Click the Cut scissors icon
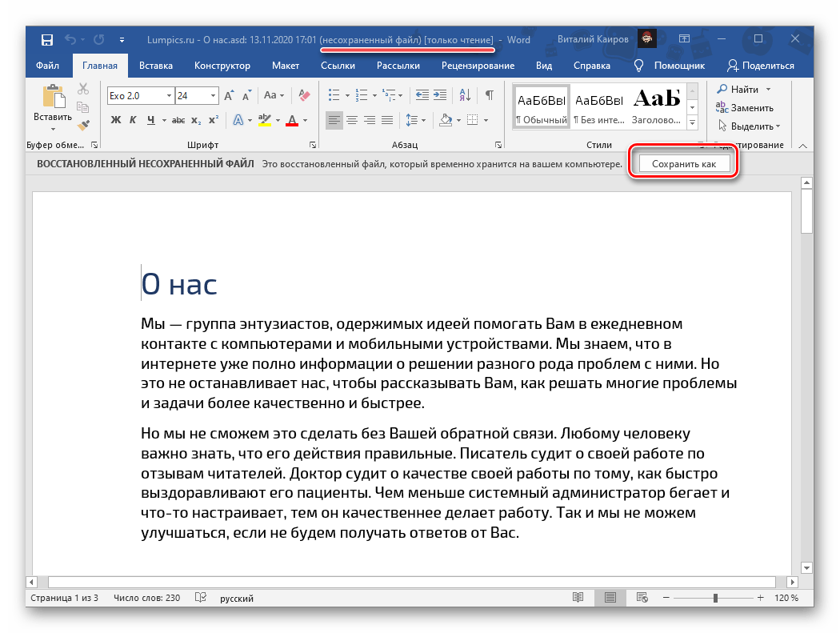Screen dimensions: 840x633 click(x=83, y=90)
